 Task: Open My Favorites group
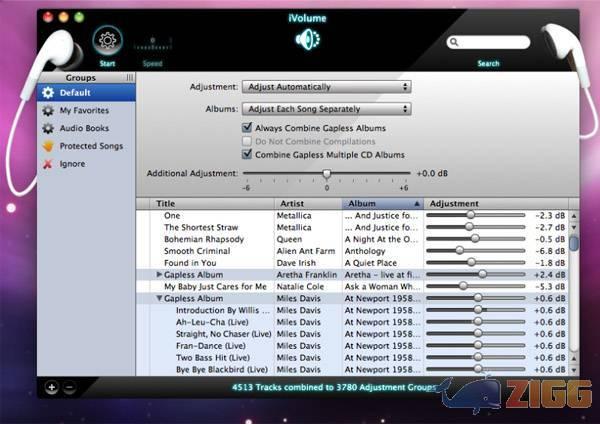pos(84,110)
